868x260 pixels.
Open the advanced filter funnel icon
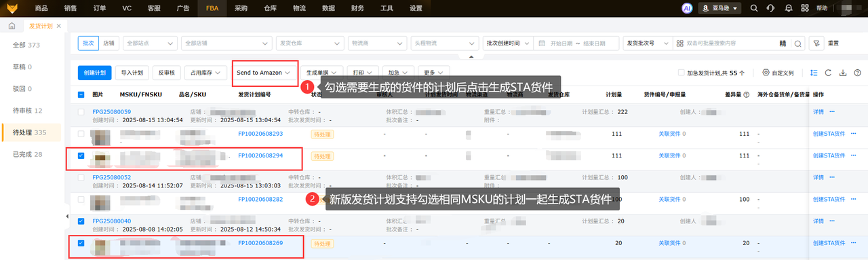click(x=816, y=43)
